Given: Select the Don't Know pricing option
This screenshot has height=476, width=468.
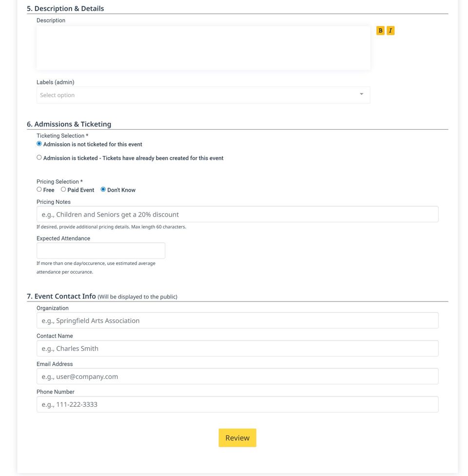Looking at the screenshot, I should 103,189.
